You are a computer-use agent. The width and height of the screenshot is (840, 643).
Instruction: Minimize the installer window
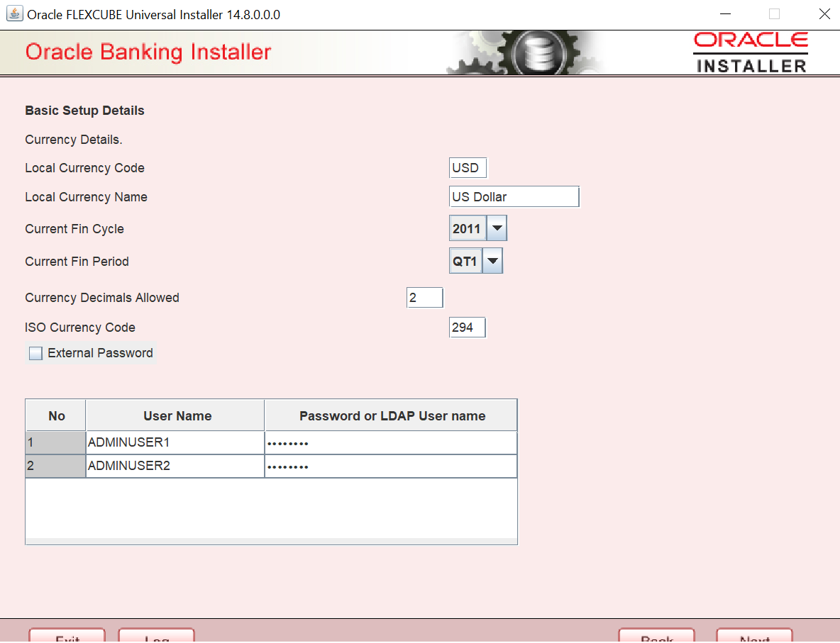(725, 14)
